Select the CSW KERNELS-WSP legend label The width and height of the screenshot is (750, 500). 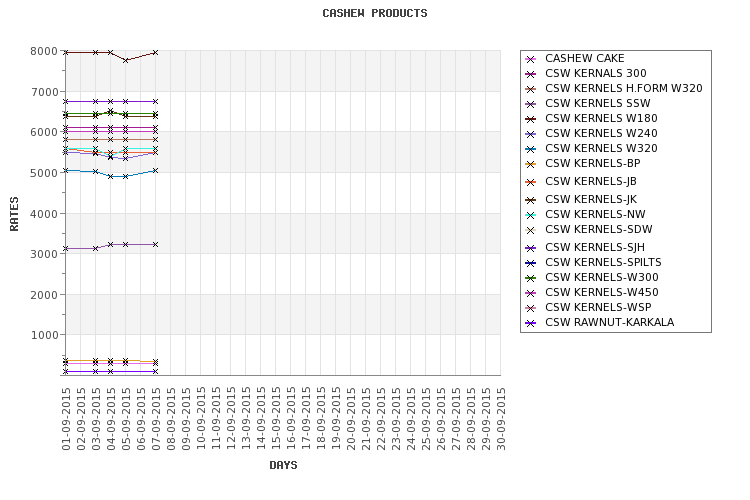click(598, 307)
